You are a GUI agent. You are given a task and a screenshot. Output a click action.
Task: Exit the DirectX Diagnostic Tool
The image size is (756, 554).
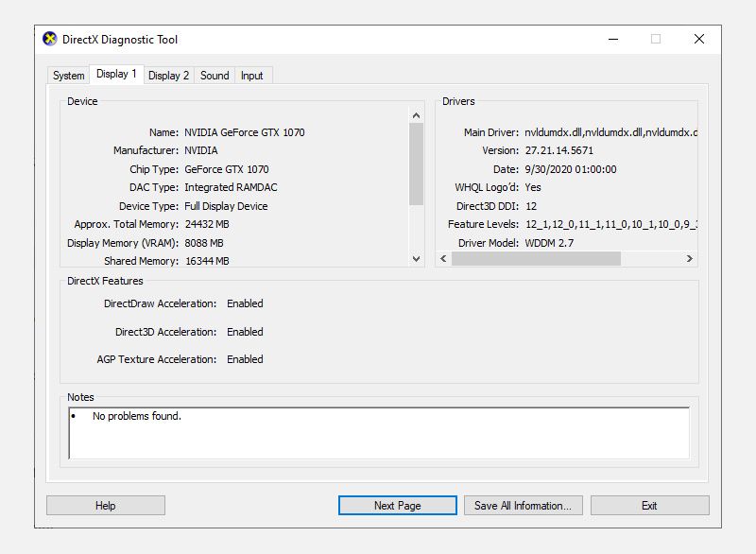[x=649, y=505]
